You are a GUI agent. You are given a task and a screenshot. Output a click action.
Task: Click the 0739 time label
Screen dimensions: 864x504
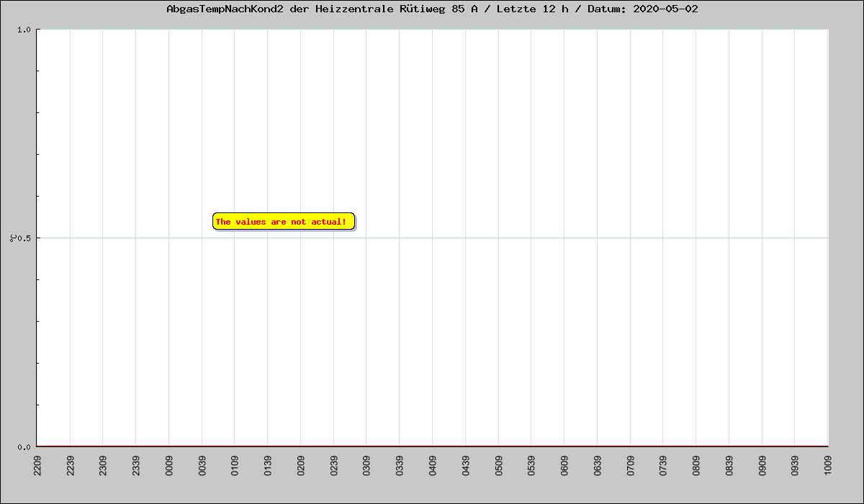coord(663,466)
